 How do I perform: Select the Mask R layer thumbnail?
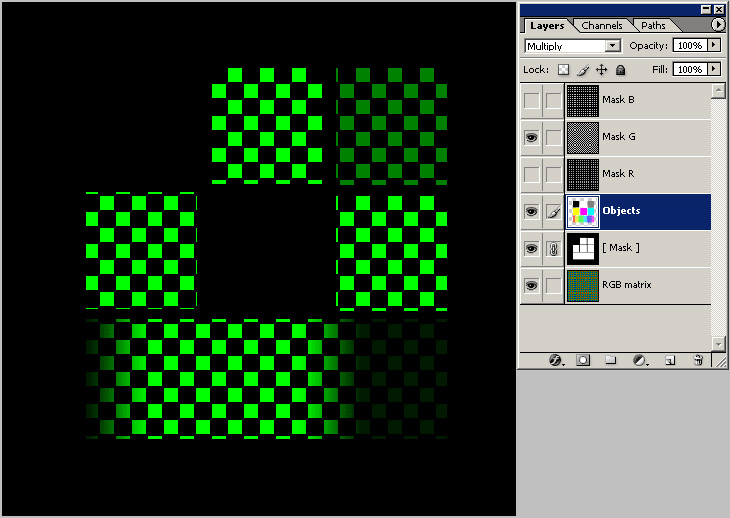coord(583,175)
